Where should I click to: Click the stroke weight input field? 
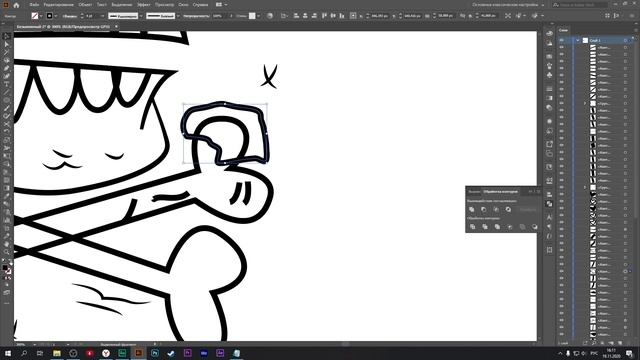click(92, 16)
